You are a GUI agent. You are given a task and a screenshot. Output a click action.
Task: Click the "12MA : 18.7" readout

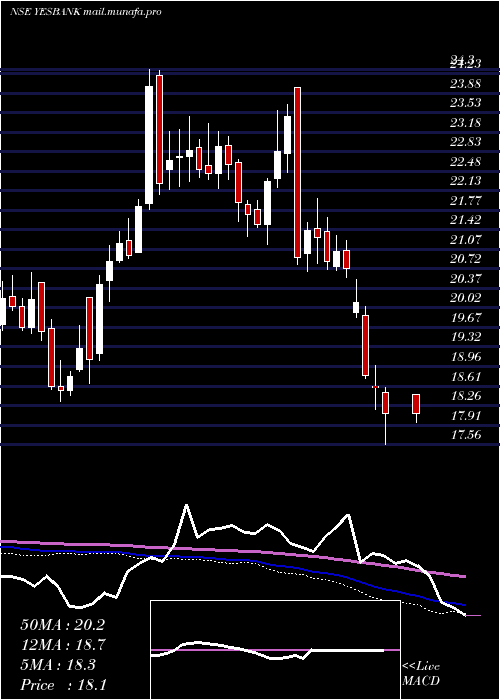coord(62,645)
